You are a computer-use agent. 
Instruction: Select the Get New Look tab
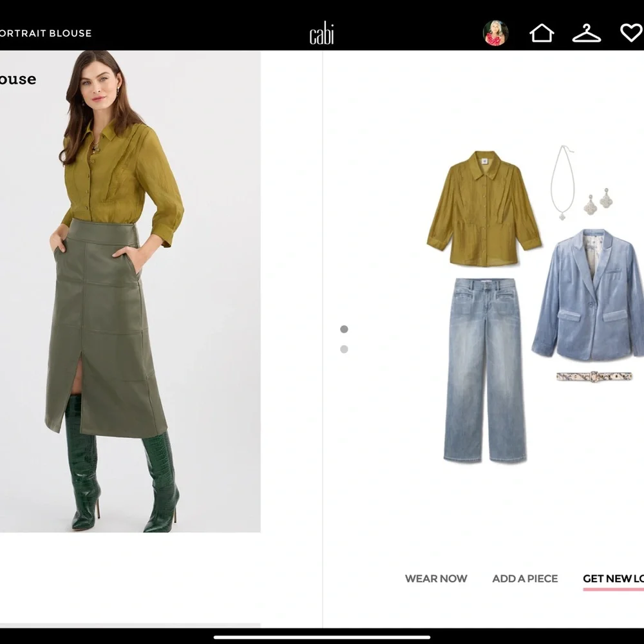(613, 578)
